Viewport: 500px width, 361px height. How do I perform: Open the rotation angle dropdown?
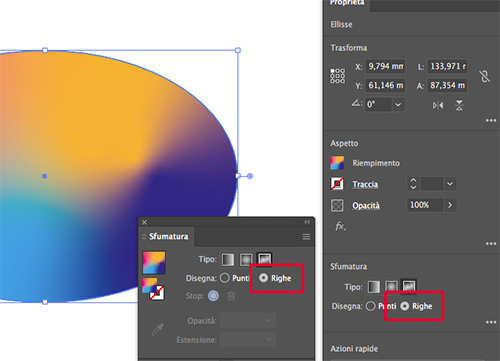pos(398,105)
